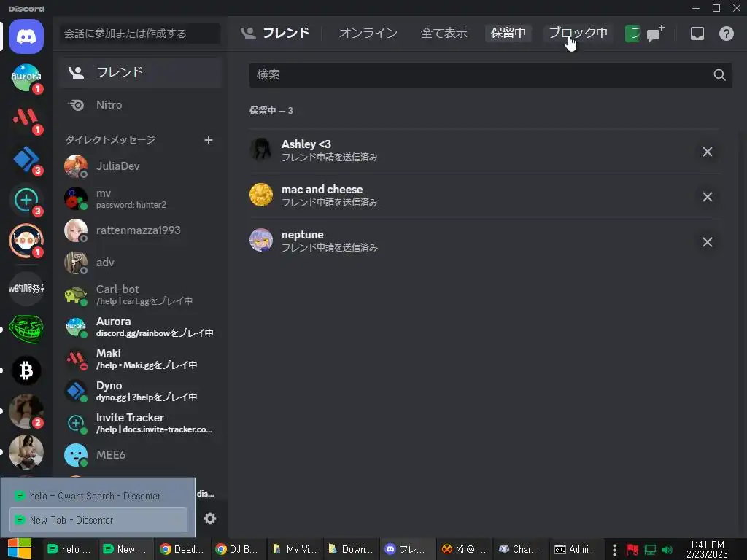
Task: Open DM with adv
Action: tap(141, 262)
